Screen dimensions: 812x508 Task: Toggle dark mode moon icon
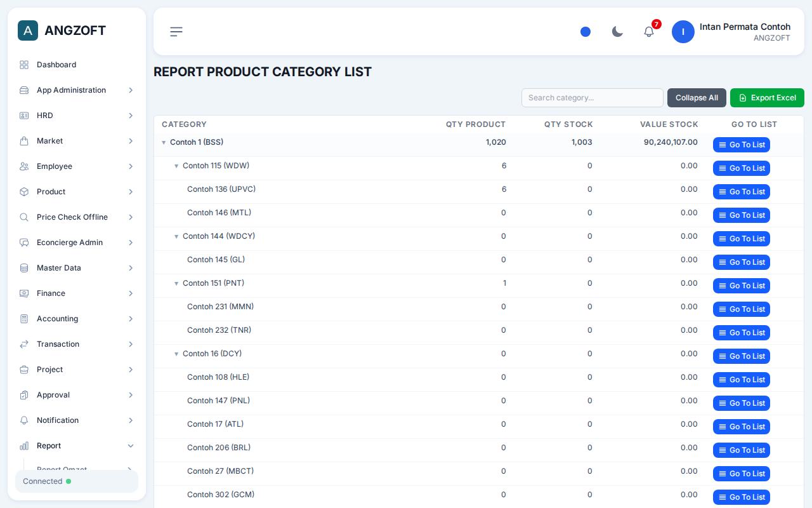[x=617, y=32]
